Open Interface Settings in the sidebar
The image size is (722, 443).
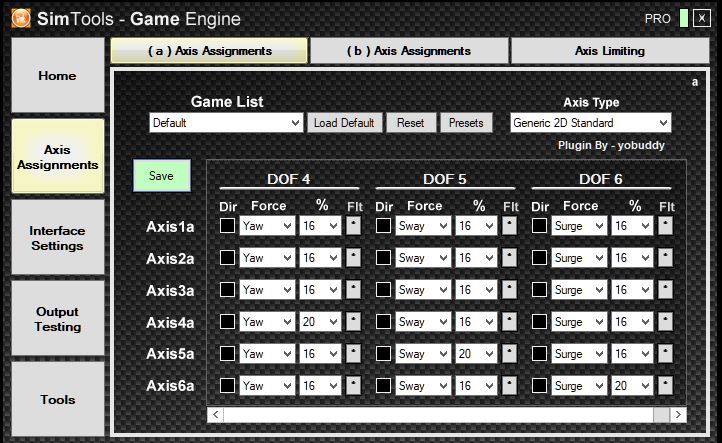[x=58, y=238]
